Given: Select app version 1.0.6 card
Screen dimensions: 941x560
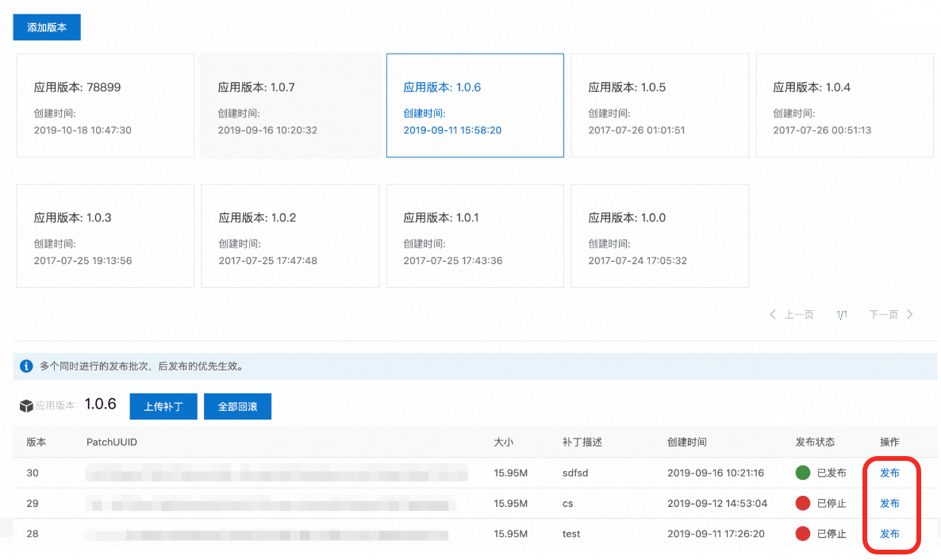Looking at the screenshot, I should coord(475,105).
